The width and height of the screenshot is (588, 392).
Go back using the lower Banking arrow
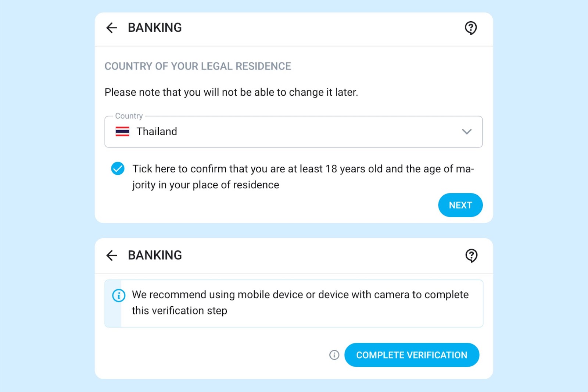[111, 255]
